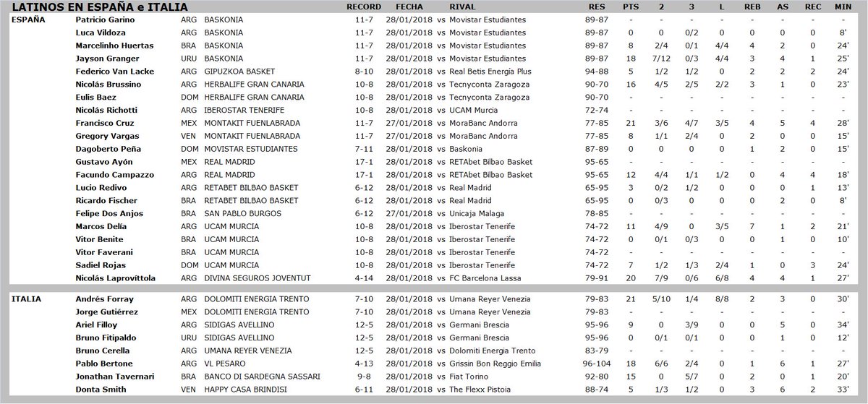Viewport: 868px width, 404px height.
Task: Select rival UCAM Murcia
Action: click(472, 109)
